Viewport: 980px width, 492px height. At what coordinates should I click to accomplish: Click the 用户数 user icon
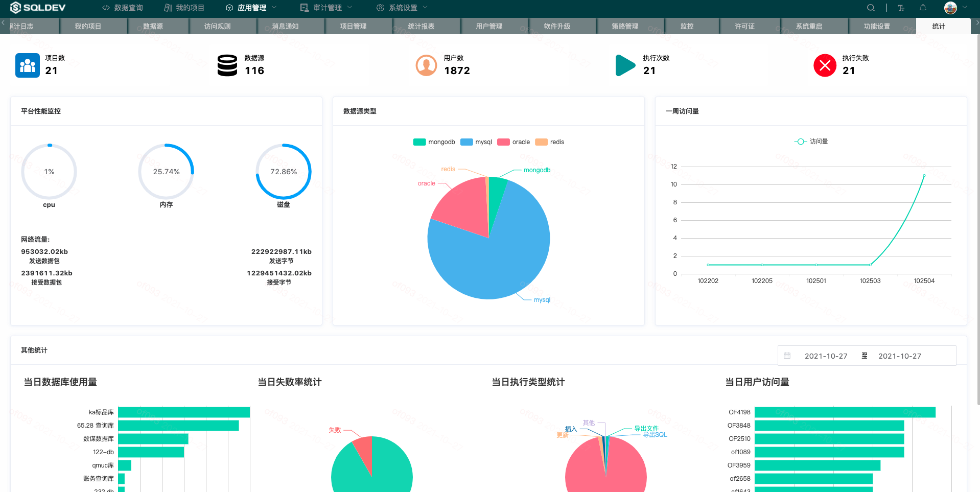426,65
